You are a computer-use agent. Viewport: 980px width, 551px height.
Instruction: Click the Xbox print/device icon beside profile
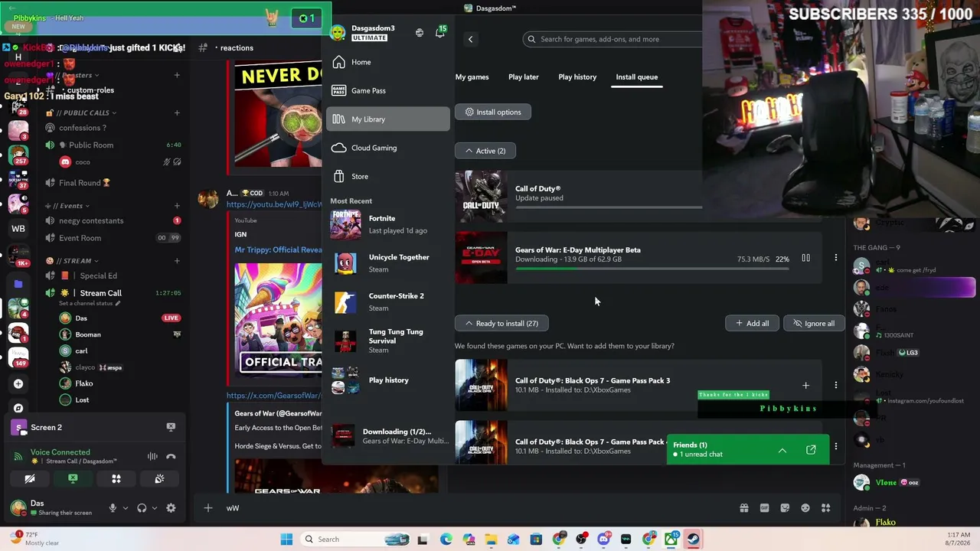[x=420, y=33]
